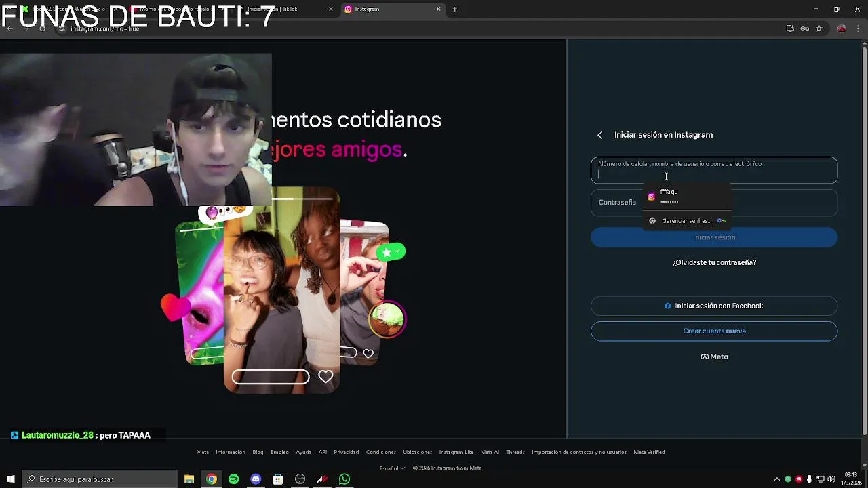This screenshot has width=868, height=488.
Task: Click the Iniciar sesión button
Action: pos(714,237)
